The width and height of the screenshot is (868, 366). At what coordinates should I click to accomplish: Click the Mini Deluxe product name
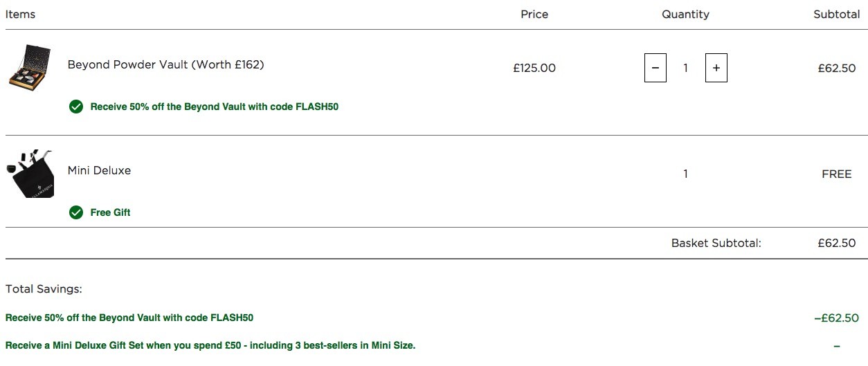click(99, 170)
